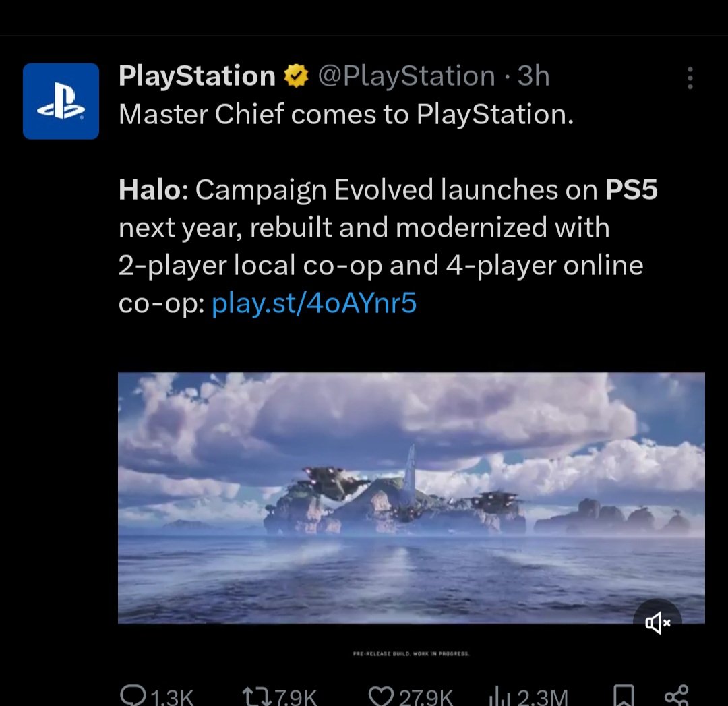728x706 pixels.
Task: Click the gold verified badge
Action: tap(296, 76)
